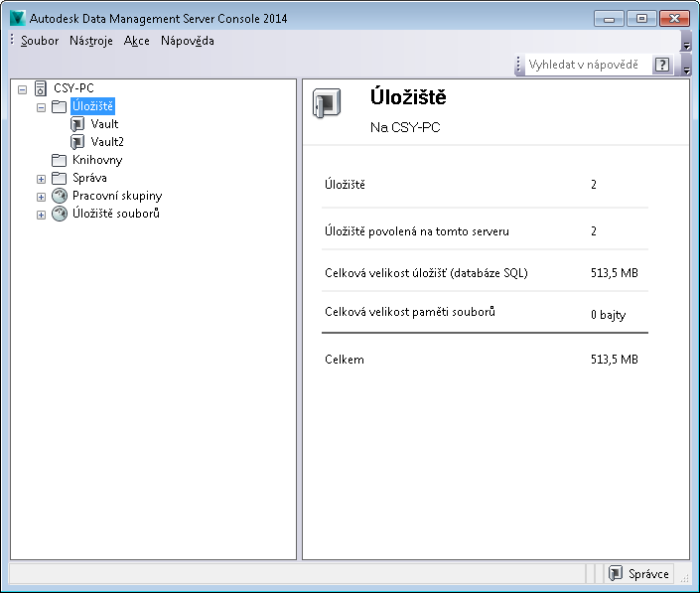Click the Správce label in status bar
This screenshot has height=593, width=700.
pos(648,574)
